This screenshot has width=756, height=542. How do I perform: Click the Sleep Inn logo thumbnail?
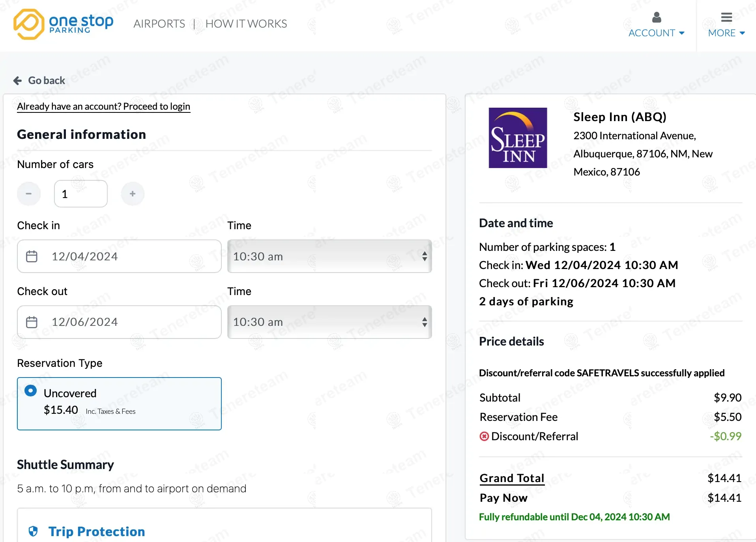[x=518, y=138]
